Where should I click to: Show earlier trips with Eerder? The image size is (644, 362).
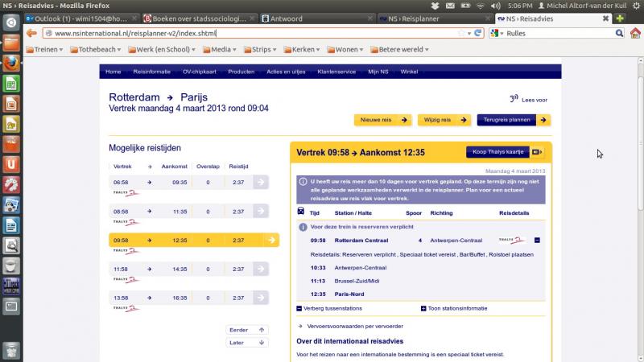(x=247, y=330)
